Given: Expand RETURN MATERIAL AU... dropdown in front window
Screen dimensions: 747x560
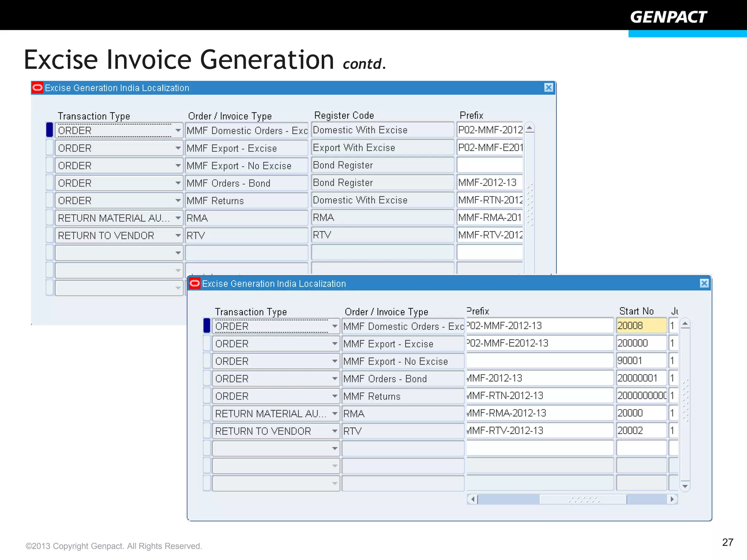Looking at the screenshot, I should pos(334,413).
